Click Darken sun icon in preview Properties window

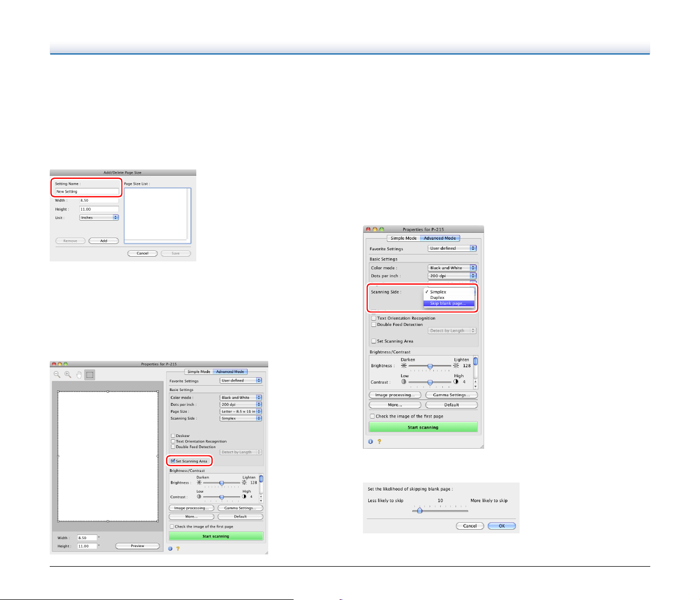pyautogui.click(x=199, y=483)
